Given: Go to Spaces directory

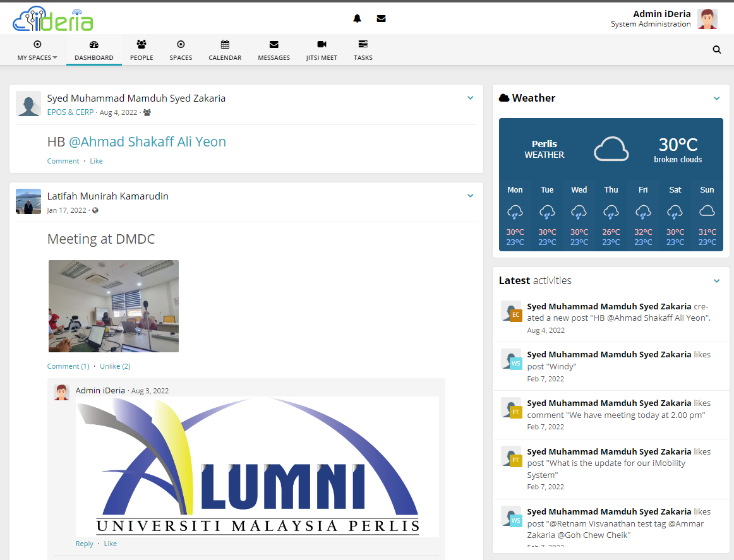Looking at the screenshot, I should (181, 50).
